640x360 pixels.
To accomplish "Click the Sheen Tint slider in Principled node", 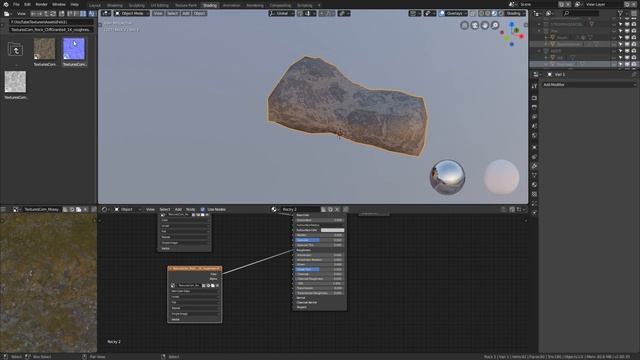I will [x=320, y=269].
